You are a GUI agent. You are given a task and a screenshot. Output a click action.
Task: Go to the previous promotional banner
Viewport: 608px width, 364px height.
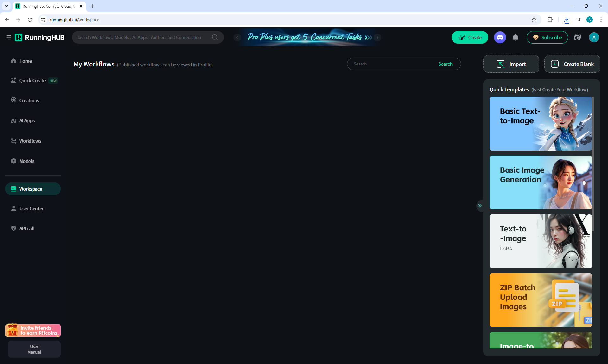pyautogui.click(x=237, y=37)
